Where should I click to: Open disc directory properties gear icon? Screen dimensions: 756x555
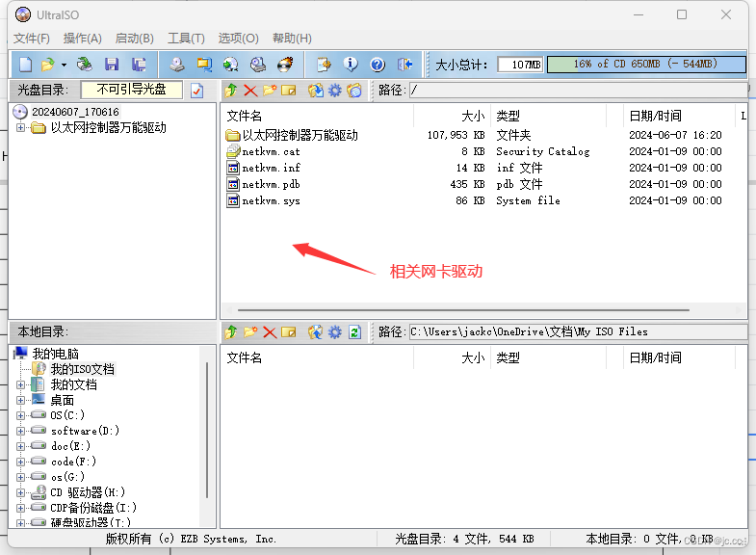[x=334, y=91]
